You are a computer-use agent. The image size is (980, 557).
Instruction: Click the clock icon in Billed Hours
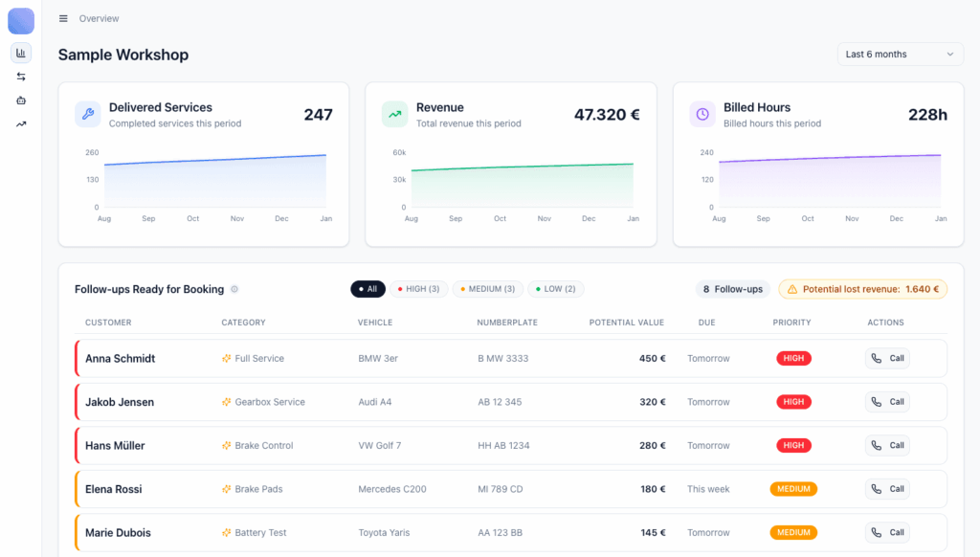point(702,115)
